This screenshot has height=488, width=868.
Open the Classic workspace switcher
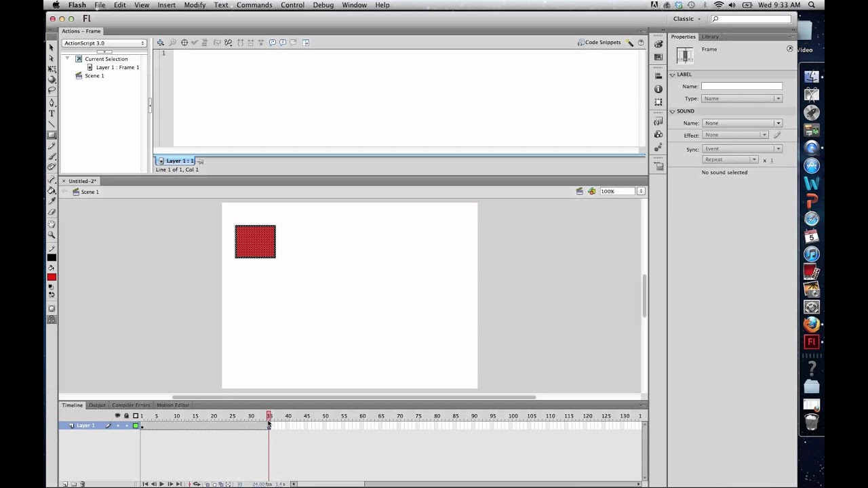click(x=687, y=19)
